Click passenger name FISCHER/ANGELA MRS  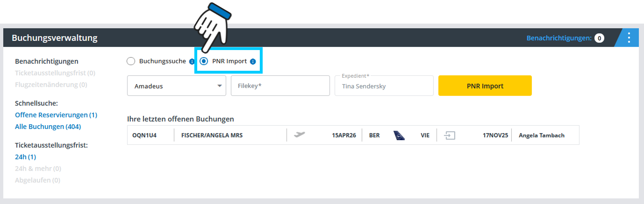point(212,135)
